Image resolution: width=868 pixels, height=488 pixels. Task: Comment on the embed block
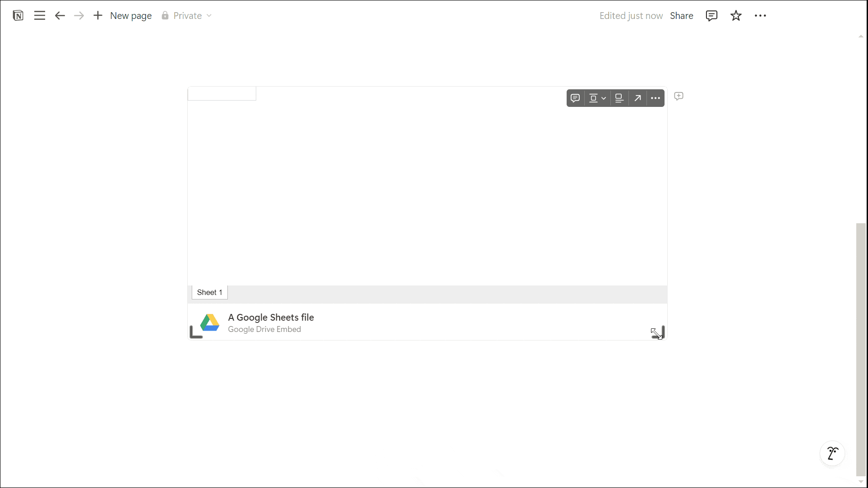[575, 98]
